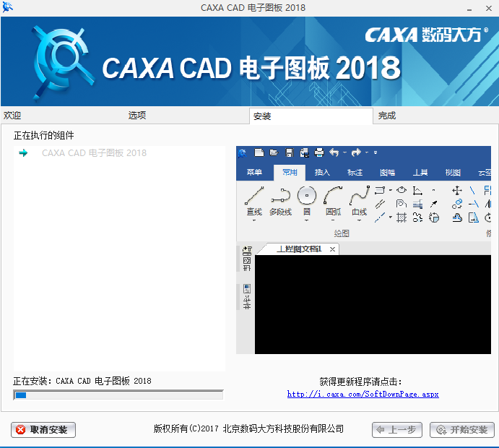Select the 完成 finish step tab
The image size is (499, 448).
coord(387,116)
